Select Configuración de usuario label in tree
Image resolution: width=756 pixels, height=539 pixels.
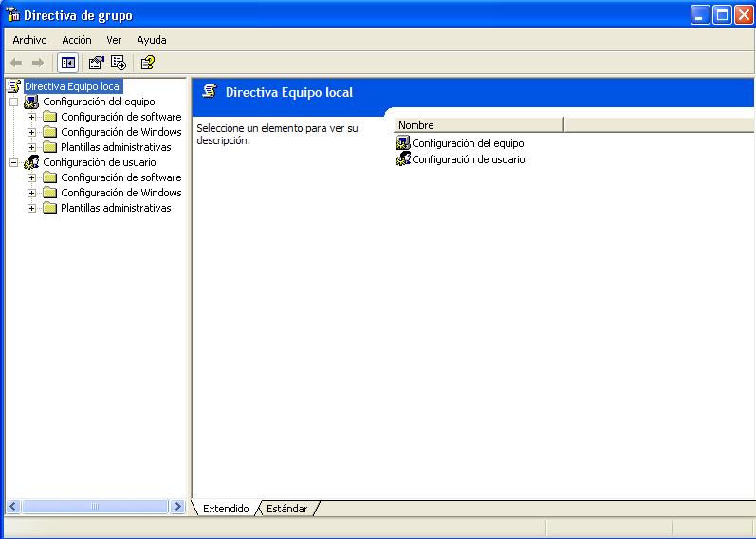tap(100, 162)
